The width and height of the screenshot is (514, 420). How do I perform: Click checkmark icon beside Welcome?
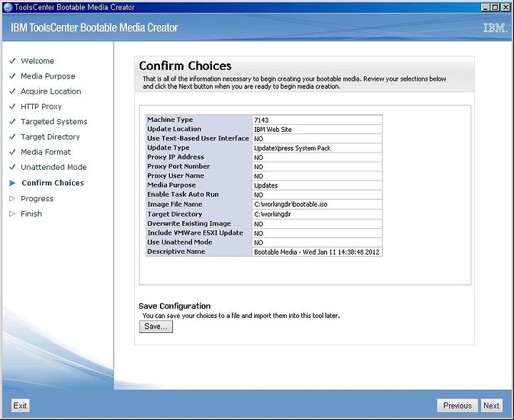[12, 61]
